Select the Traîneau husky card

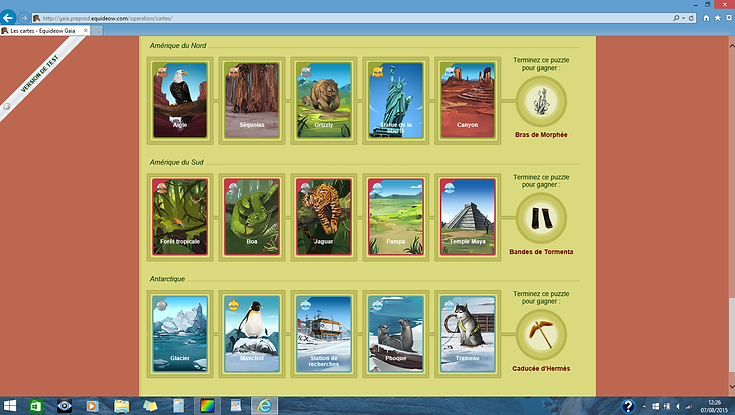click(467, 334)
